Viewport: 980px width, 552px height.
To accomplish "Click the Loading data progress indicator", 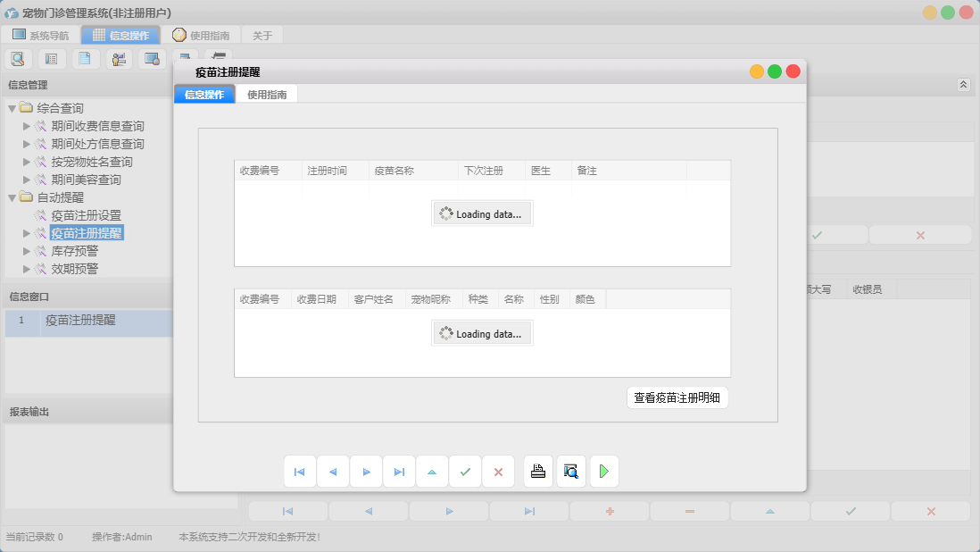I will click(x=482, y=213).
